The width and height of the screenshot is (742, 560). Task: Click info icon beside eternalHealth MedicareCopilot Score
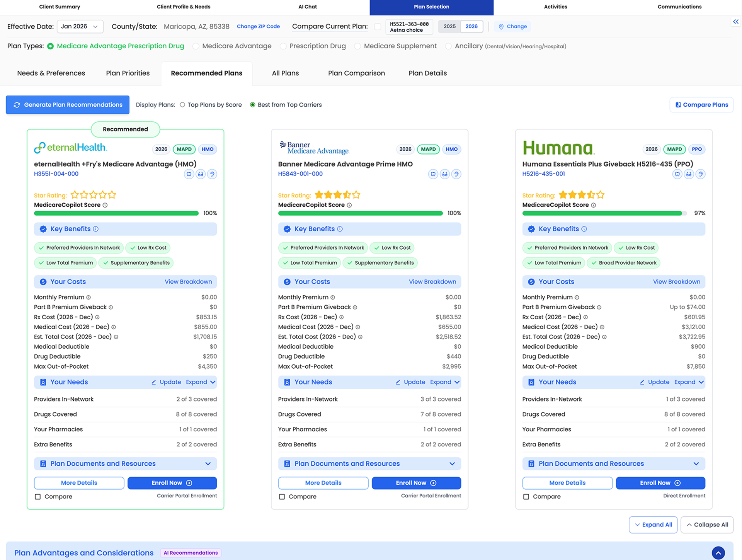tap(105, 205)
